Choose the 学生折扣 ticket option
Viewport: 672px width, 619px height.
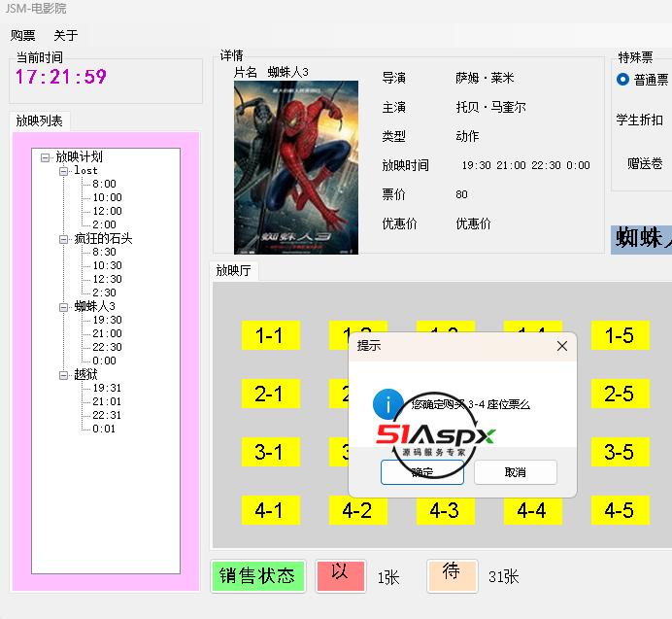[639, 120]
